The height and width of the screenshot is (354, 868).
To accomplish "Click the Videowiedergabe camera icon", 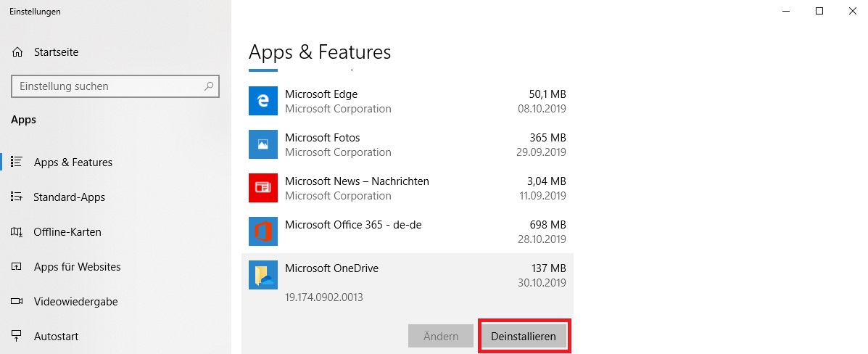I will [x=17, y=301].
